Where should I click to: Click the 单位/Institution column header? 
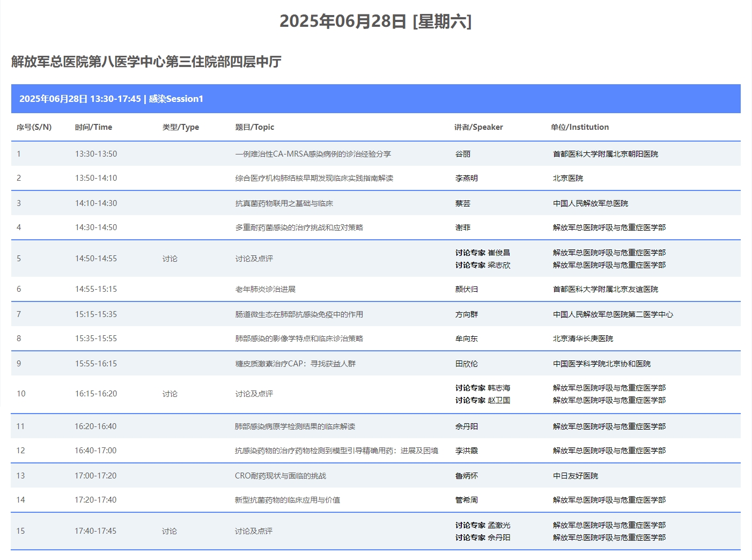[x=579, y=127]
